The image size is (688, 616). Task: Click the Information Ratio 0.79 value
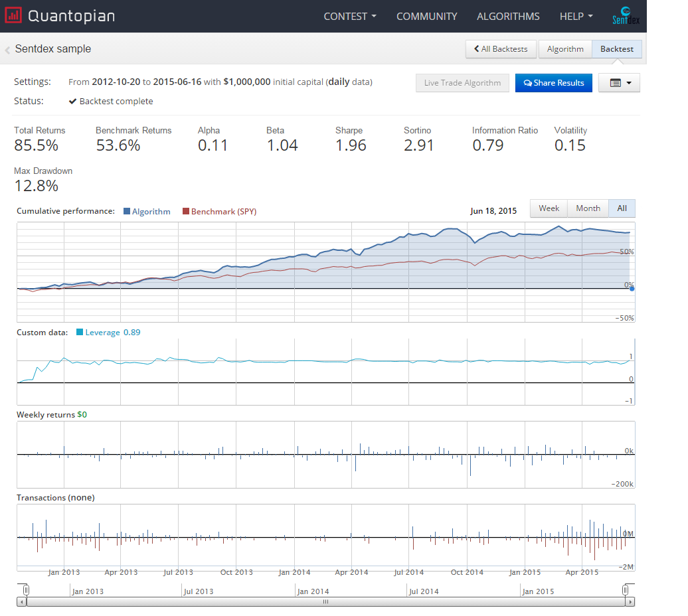[488, 145]
